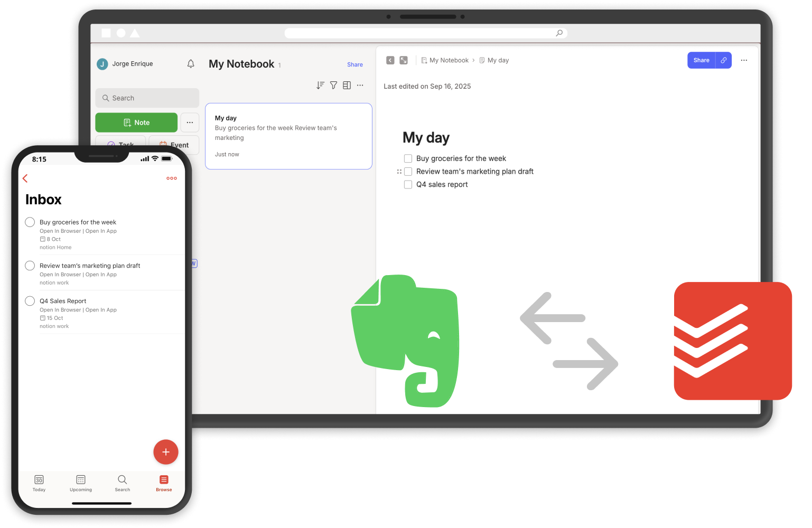The height and width of the screenshot is (528, 812).
Task: Click the back arrow in the note header
Action: coord(390,60)
